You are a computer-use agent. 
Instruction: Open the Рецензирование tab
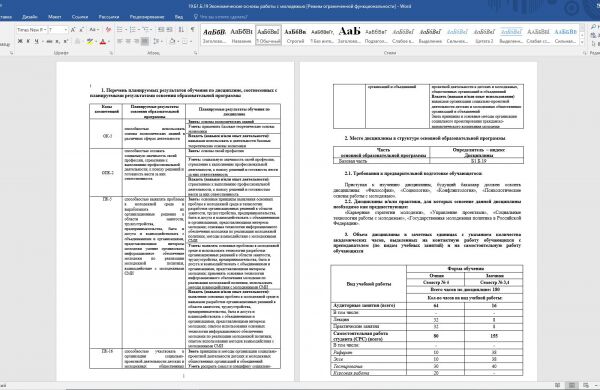[147, 17]
